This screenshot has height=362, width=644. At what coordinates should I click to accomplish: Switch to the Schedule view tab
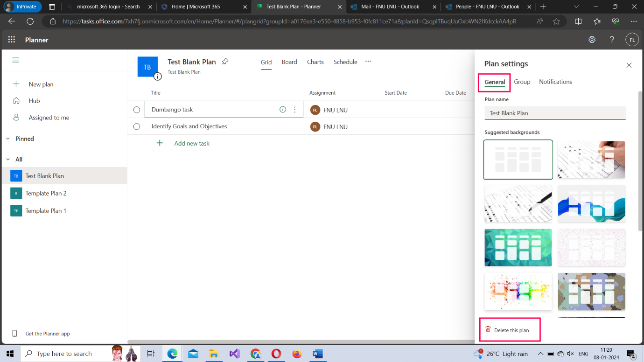[x=345, y=62]
